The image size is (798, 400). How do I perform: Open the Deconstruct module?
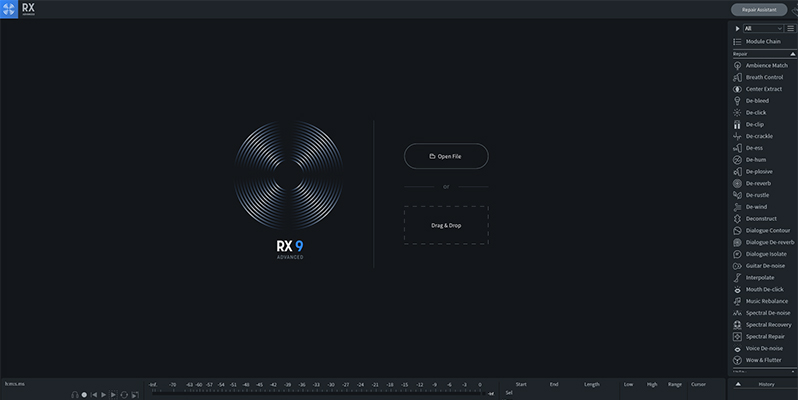755,219
